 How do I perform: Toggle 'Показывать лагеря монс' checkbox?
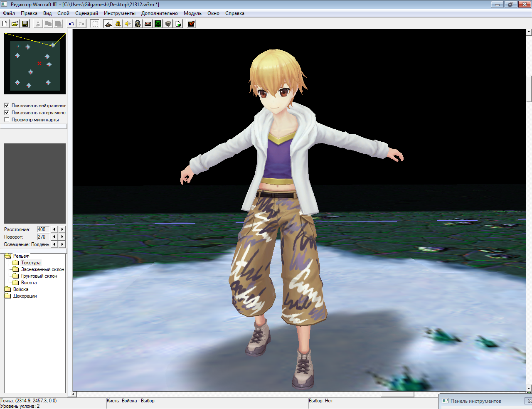(7, 112)
